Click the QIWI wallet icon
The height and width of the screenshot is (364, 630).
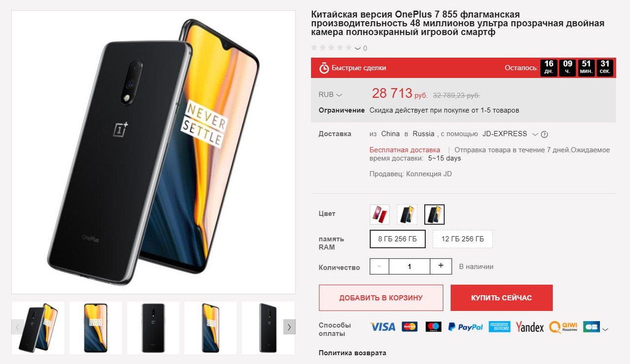pos(563,327)
